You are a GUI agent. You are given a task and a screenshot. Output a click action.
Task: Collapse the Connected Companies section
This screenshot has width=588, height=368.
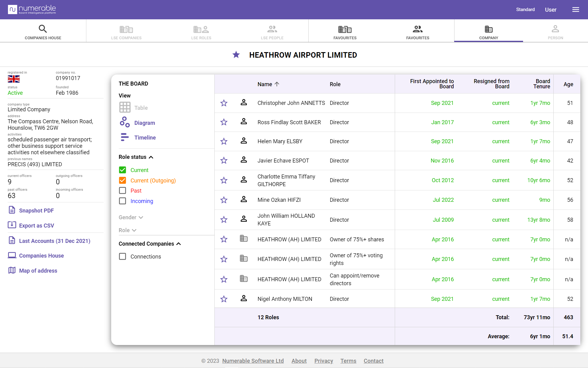coord(150,244)
